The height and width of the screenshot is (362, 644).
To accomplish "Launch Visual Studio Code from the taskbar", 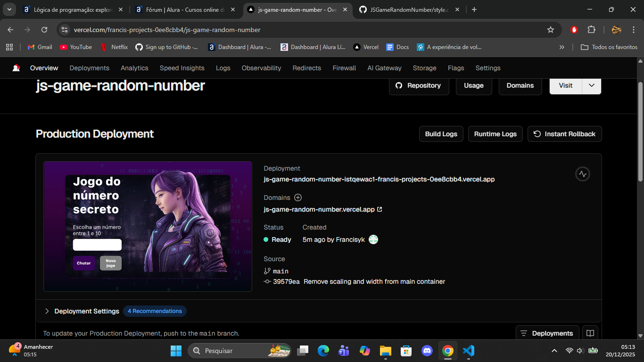I will click(x=468, y=351).
